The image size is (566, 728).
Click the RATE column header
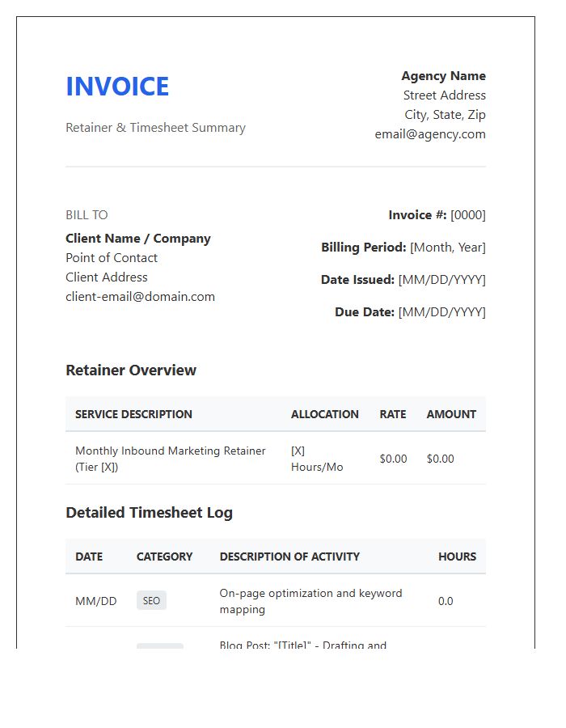pyautogui.click(x=392, y=414)
